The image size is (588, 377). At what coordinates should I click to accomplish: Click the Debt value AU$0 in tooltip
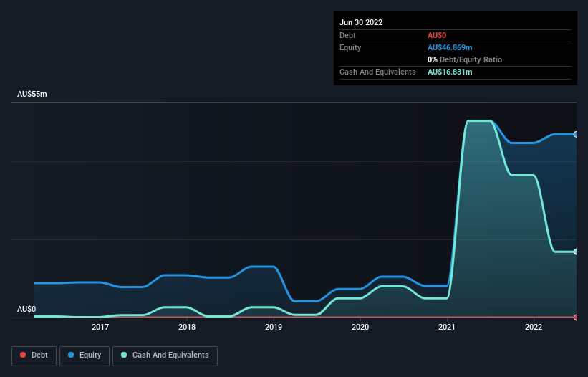pos(437,35)
